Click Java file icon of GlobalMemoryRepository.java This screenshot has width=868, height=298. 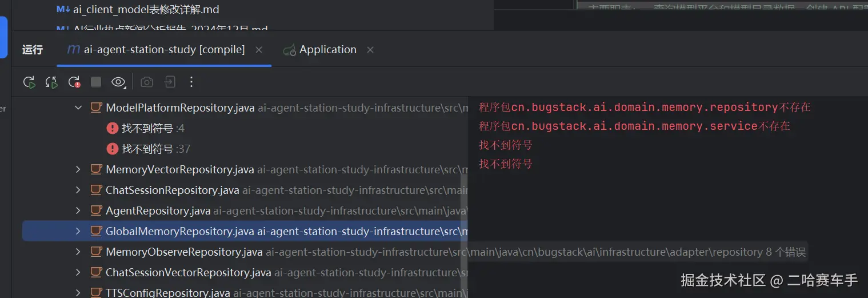[x=96, y=231]
